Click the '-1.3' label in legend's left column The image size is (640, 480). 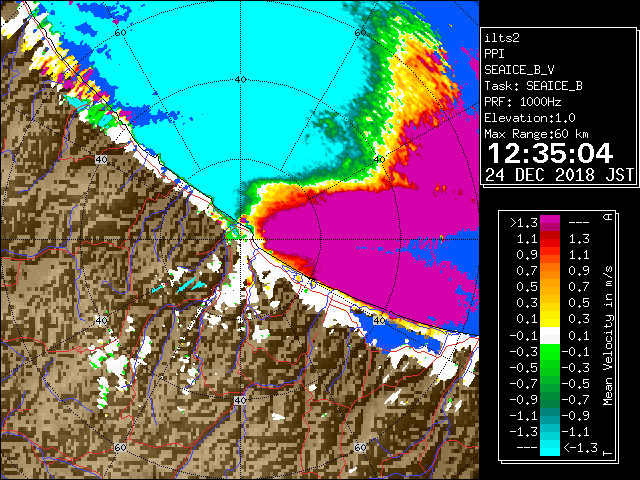click(524, 431)
